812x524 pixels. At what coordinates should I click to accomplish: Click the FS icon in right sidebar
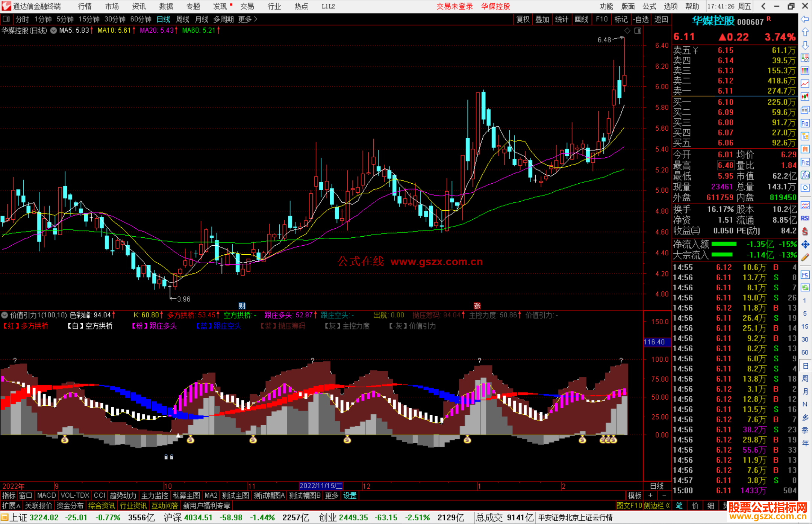click(x=805, y=275)
